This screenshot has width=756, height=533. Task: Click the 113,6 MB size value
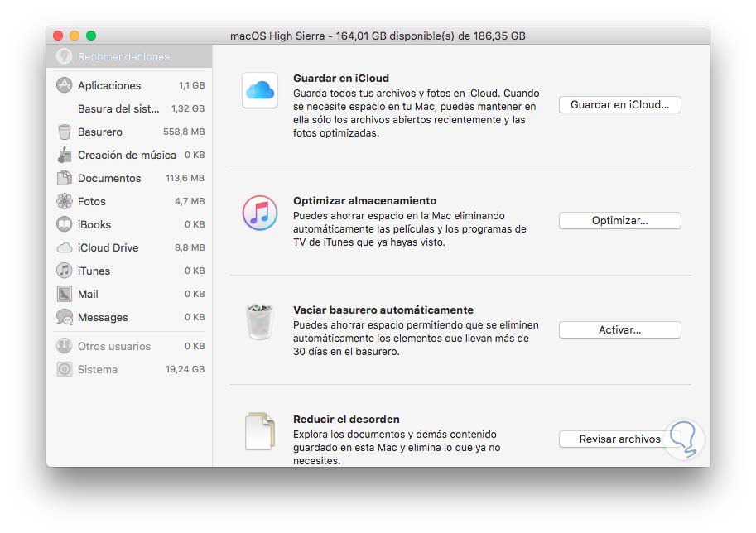(x=185, y=178)
